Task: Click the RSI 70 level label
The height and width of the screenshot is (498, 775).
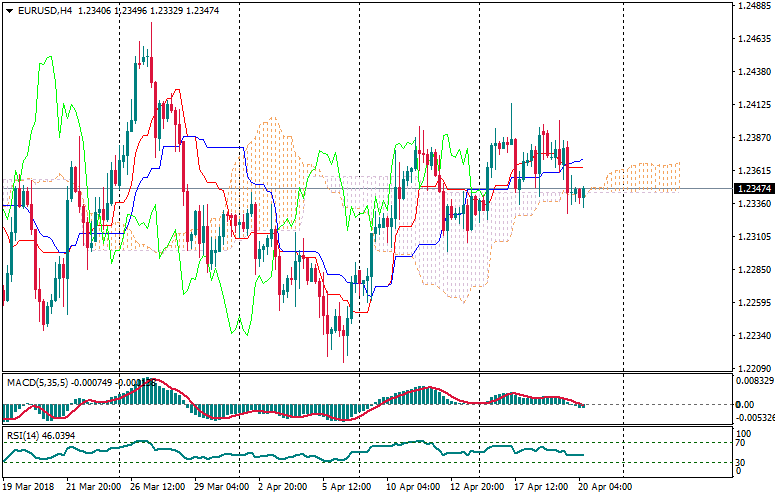Action: (x=741, y=442)
